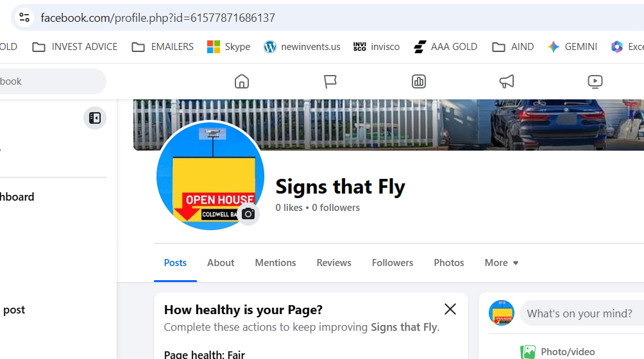
Task: Click the Photo/video icon
Action: click(x=528, y=351)
